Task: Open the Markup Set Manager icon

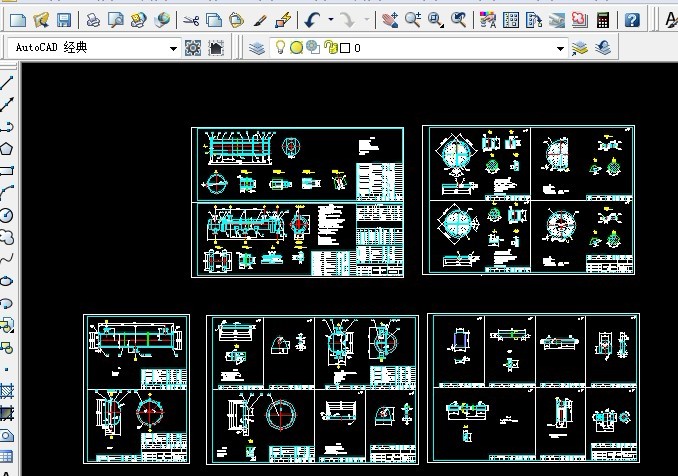Action: click(x=579, y=20)
